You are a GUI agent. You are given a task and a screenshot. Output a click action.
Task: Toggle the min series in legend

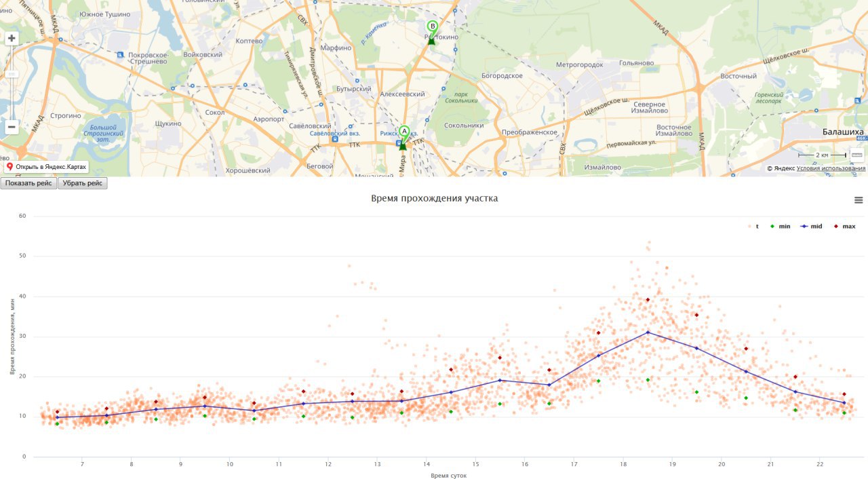(780, 226)
